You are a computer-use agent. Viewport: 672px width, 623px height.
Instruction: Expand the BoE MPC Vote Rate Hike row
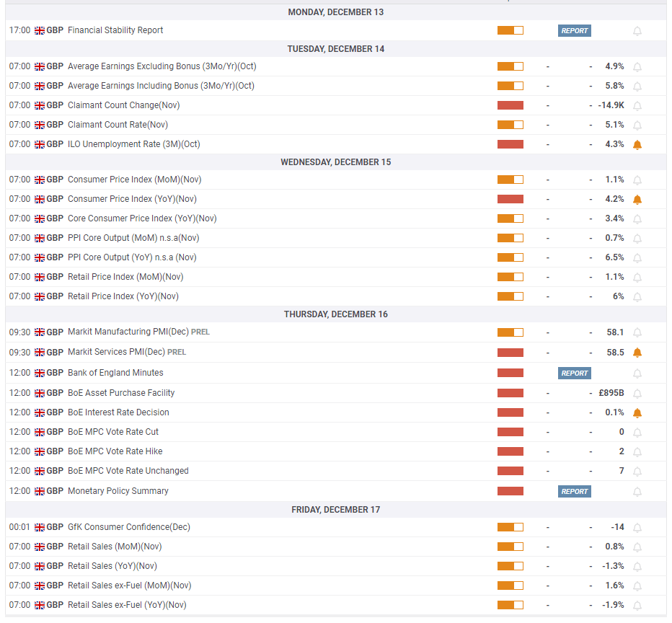click(335, 451)
